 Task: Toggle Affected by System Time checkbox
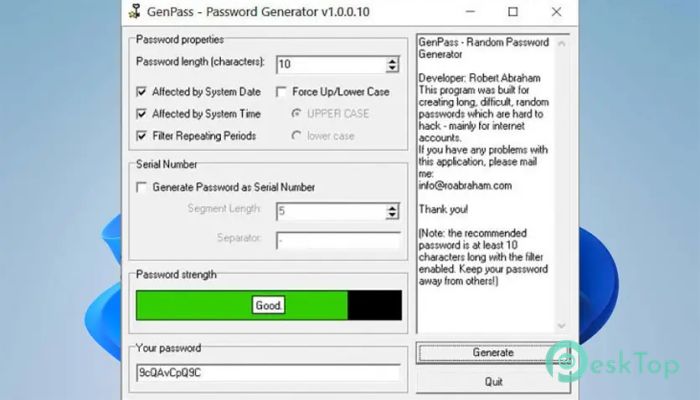click(142, 114)
